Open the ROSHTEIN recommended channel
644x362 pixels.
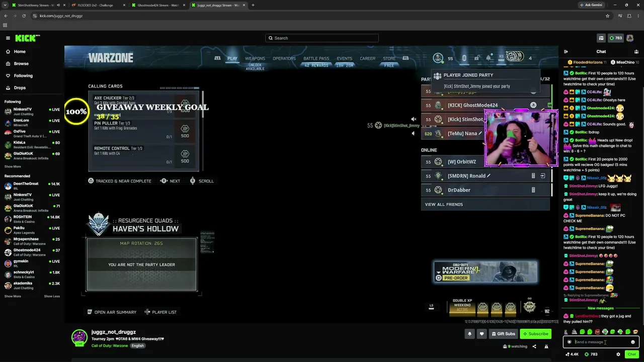click(32, 219)
